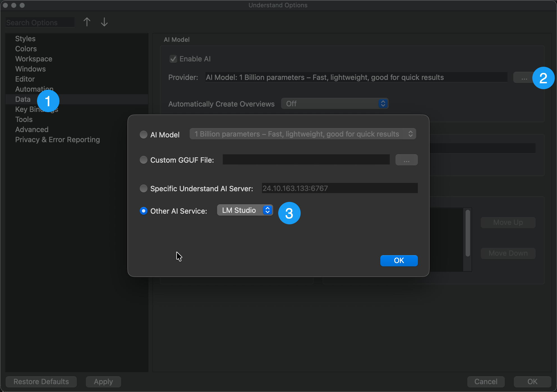Select the AI Model radio button
The height and width of the screenshot is (392, 557).
pos(144,135)
